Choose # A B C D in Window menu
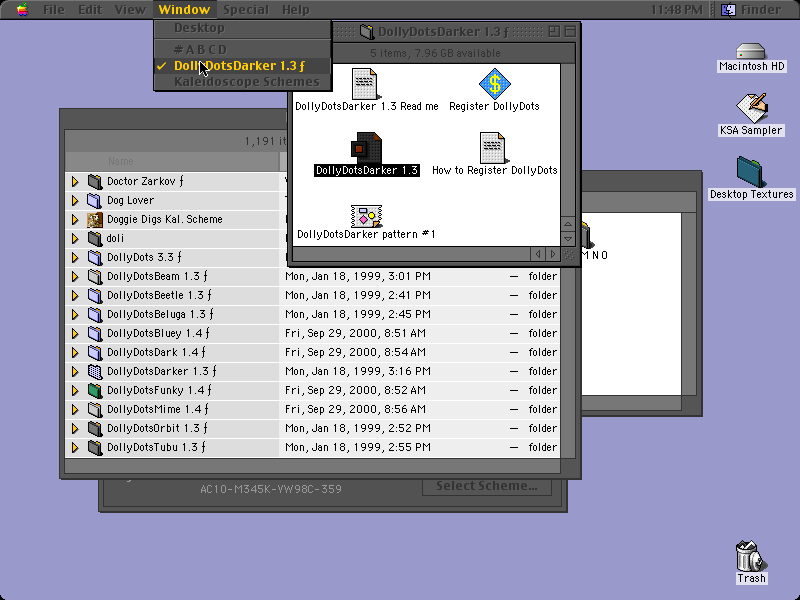The width and height of the screenshot is (800, 600). pyautogui.click(x=243, y=49)
